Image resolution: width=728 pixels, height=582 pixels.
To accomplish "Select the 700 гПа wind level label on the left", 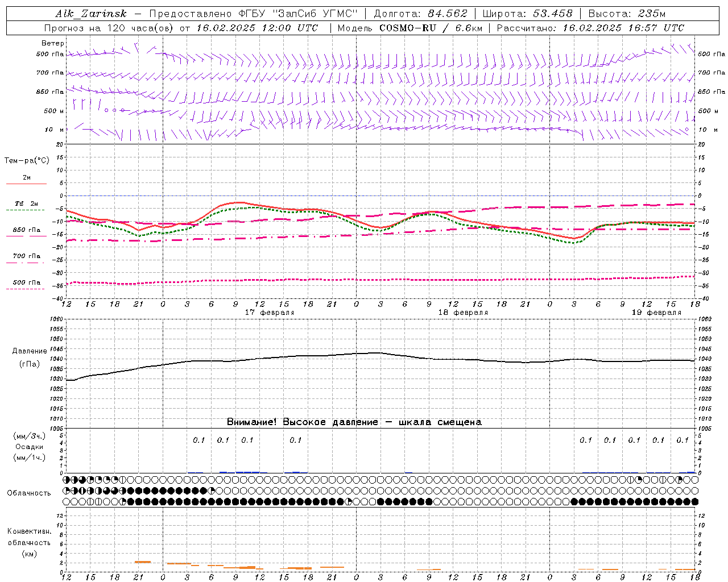I will [x=50, y=73].
